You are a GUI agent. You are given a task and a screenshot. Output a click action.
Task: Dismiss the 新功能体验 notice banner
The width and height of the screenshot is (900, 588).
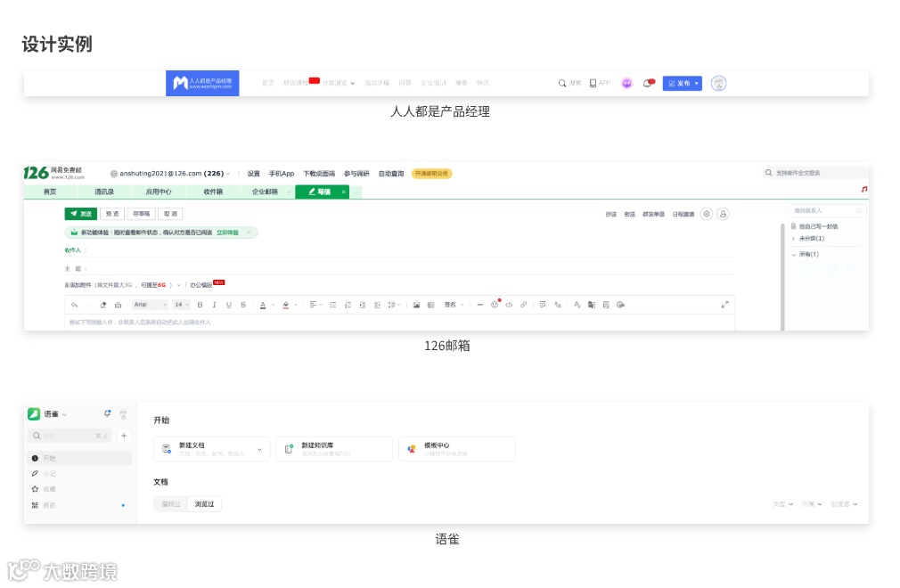(x=249, y=233)
